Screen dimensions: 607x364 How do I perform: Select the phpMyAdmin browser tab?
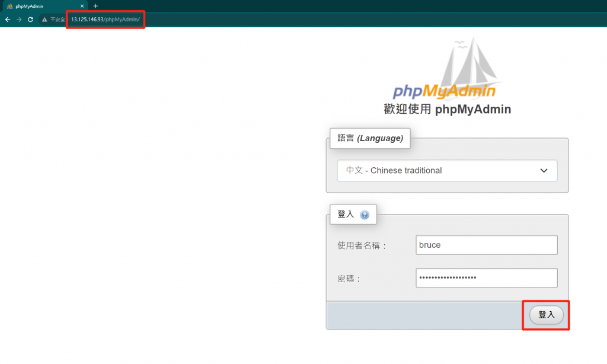[44, 6]
